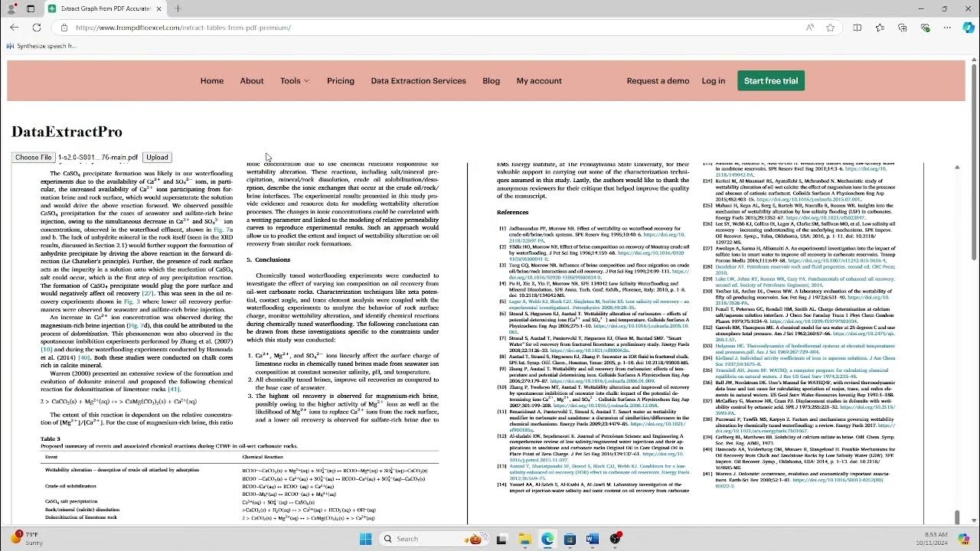Click the Start free trial button
Image resolution: width=980 pixels, height=551 pixels.
(x=771, y=81)
